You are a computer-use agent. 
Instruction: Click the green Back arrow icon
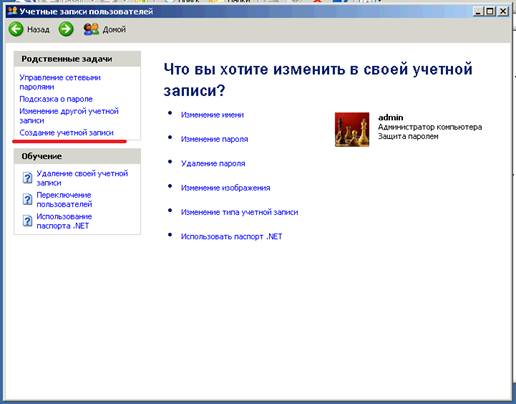[16, 29]
